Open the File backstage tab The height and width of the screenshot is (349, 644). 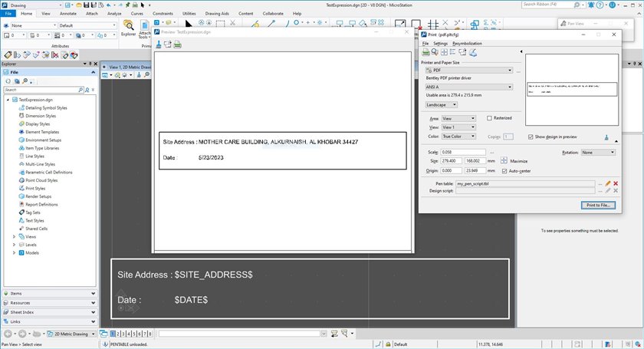[8, 14]
